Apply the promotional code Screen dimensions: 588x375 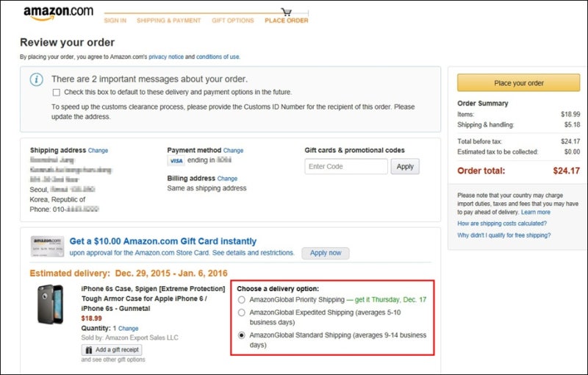(405, 166)
